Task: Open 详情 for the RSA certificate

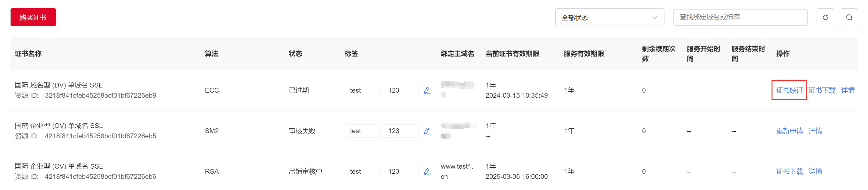Action: pyautogui.click(x=815, y=171)
